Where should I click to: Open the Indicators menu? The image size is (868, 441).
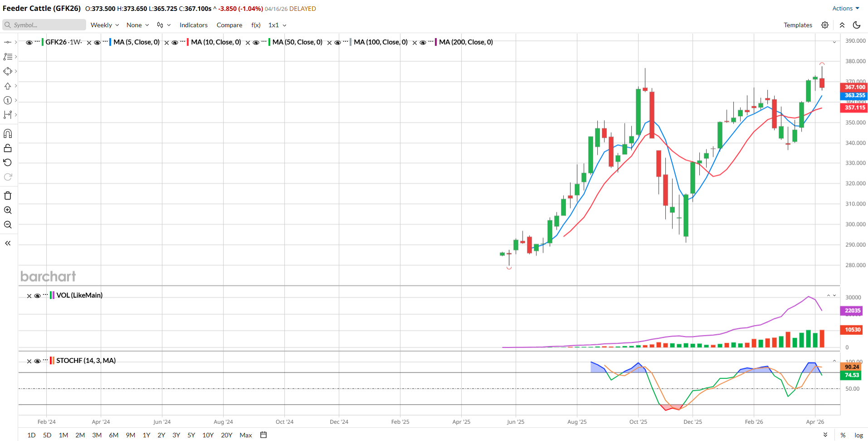[x=193, y=25]
